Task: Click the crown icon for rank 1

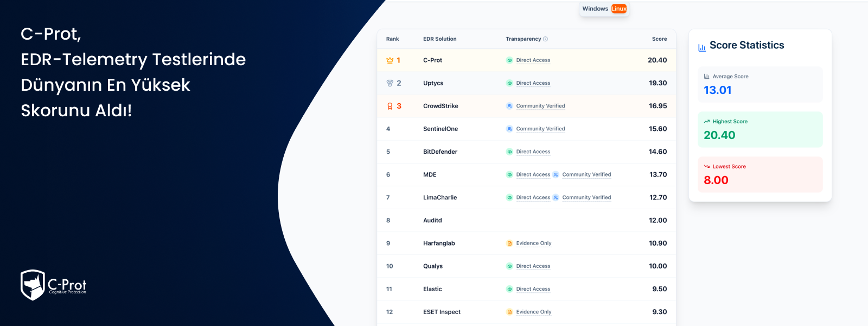Action: (390, 60)
